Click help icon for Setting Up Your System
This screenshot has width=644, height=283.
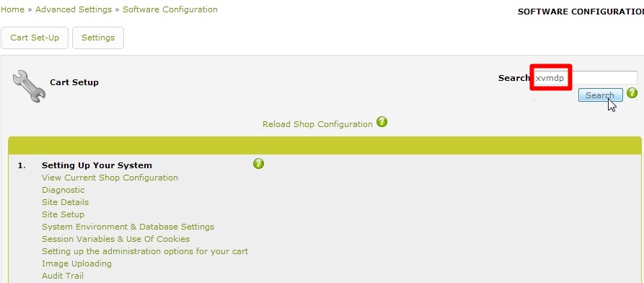[x=258, y=164]
